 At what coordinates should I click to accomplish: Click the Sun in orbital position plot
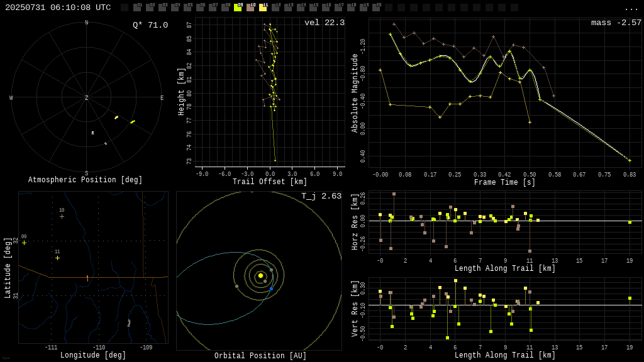pos(260,275)
